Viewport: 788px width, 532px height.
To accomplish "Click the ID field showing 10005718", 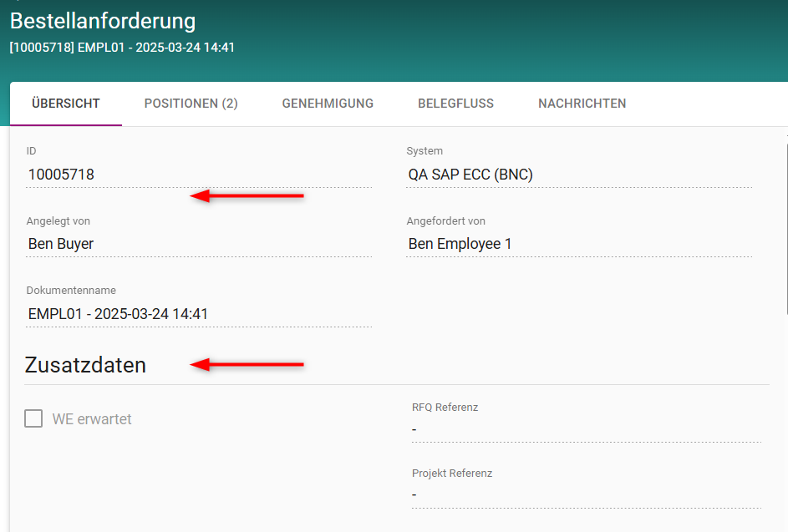I will (x=198, y=175).
